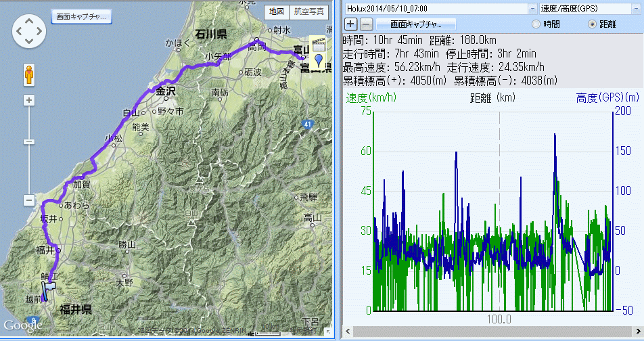This screenshot has height=341, width=644.
Task: Click the horizontal scrollbar below the chart
Action: pos(494,332)
